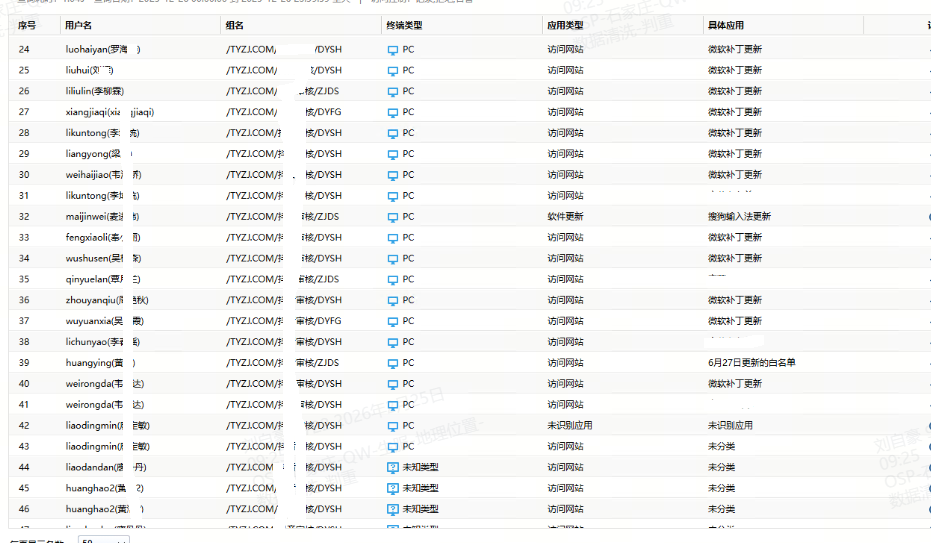Click the PC icon in luohaiyan's row
The height and width of the screenshot is (543, 931).
[392, 49]
